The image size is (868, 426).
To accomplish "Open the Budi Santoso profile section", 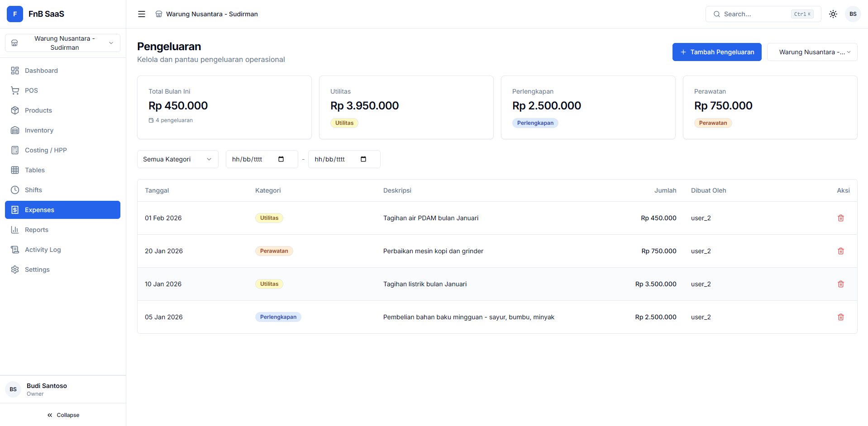I will pyautogui.click(x=47, y=389).
